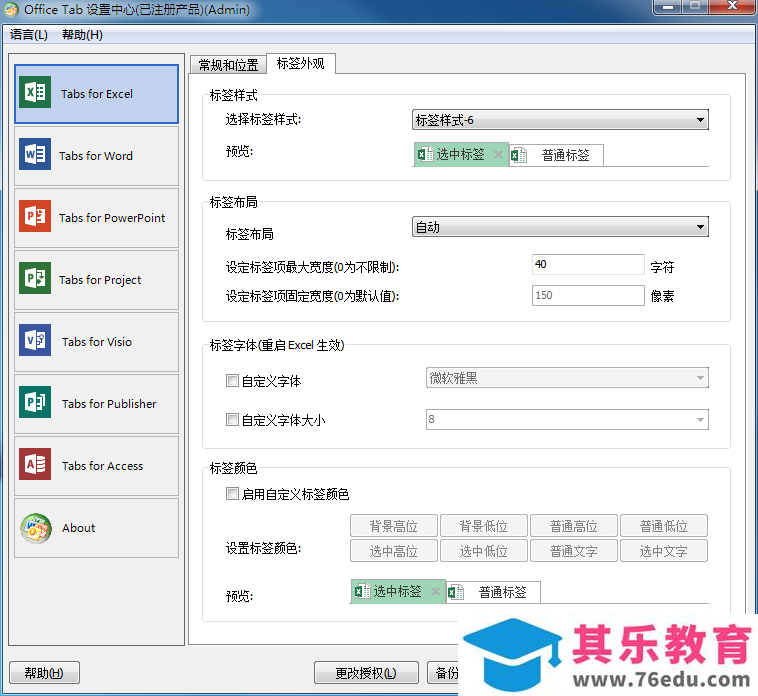Choose the PowerPoint icon in sidebar

[35, 216]
